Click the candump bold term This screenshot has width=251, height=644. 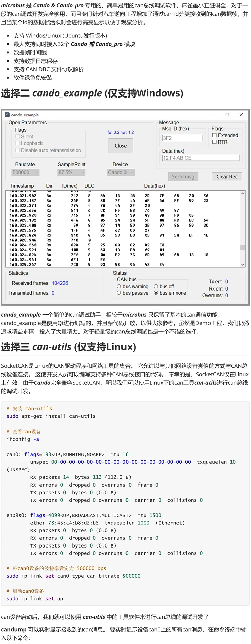tap(14, 629)
